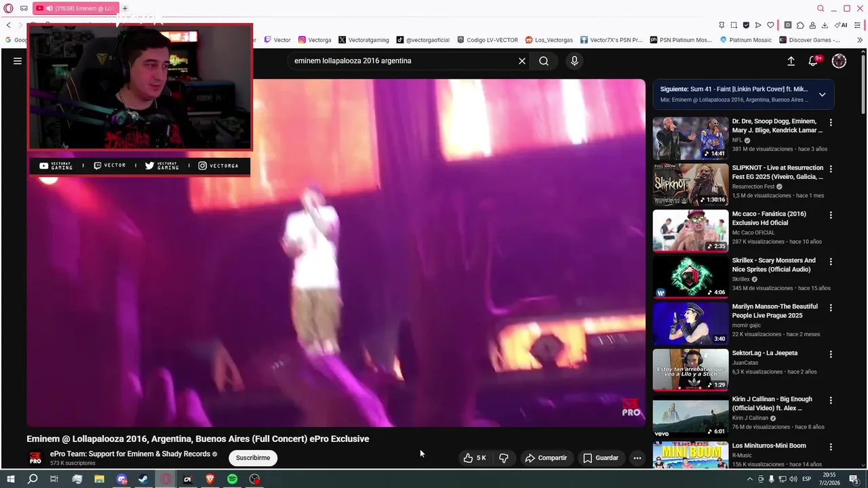Open the Vector Twitch bookmark

point(277,40)
